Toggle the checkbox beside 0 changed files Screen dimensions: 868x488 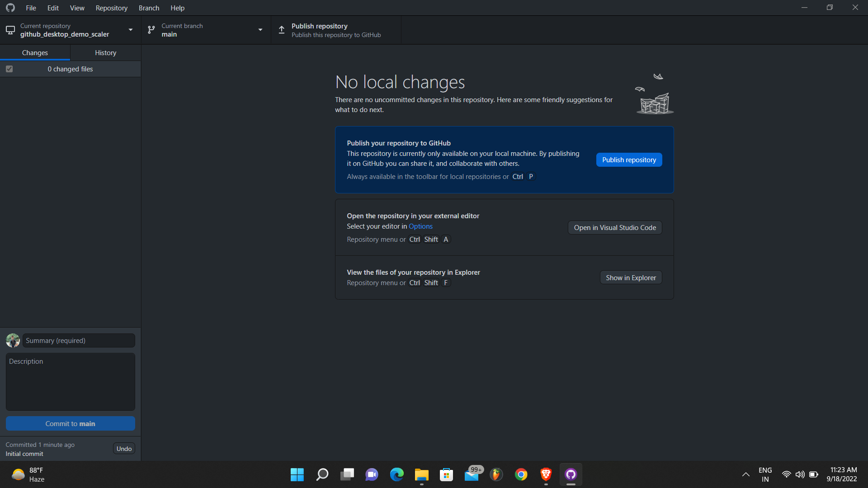coord(9,69)
